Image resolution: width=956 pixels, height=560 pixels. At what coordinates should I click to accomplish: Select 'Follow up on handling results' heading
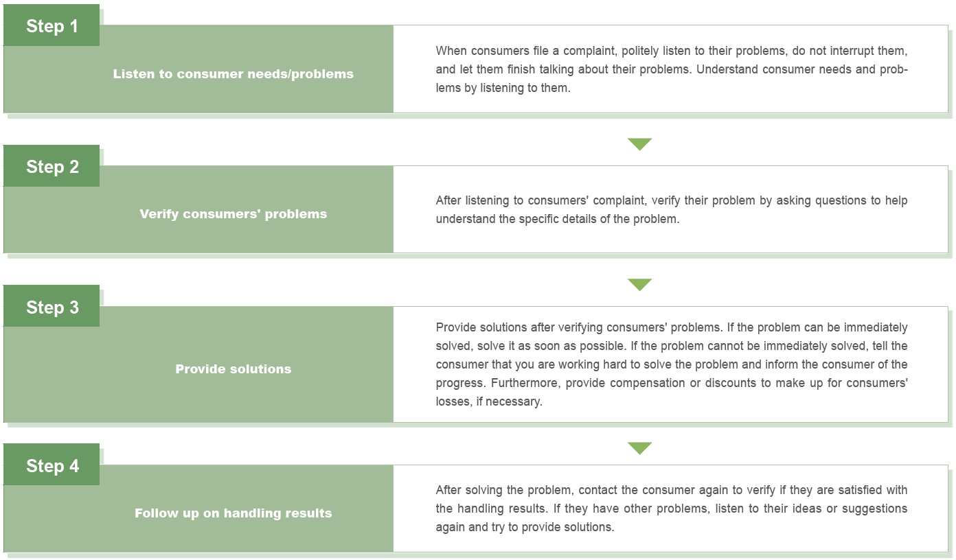coord(234,513)
